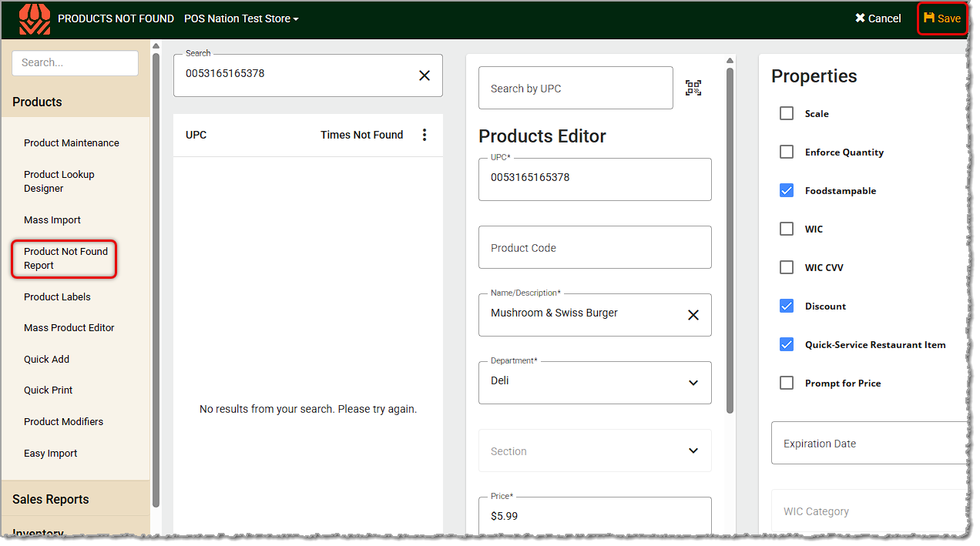Expand the Section dropdown
The image size is (980, 546).
click(x=595, y=451)
